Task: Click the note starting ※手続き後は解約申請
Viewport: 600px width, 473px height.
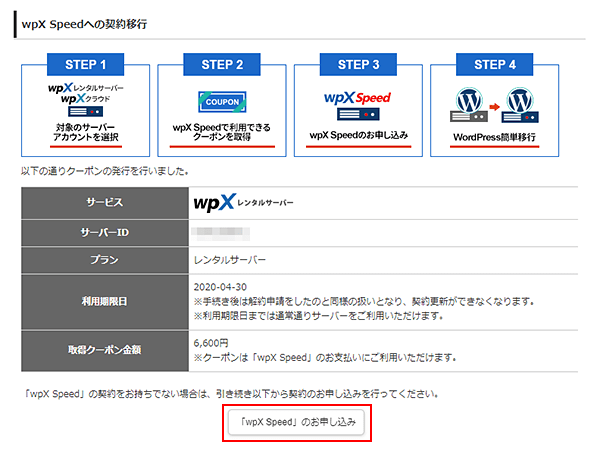Action: (x=364, y=302)
